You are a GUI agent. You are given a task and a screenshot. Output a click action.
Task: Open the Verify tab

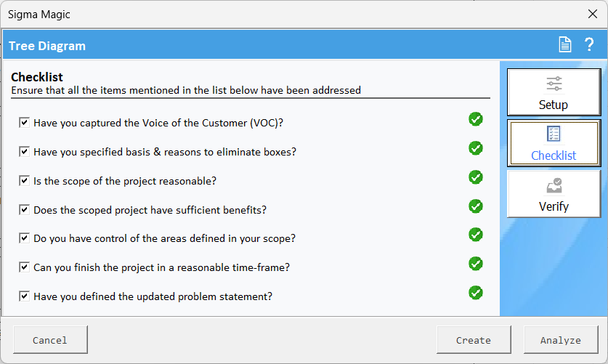click(x=554, y=194)
